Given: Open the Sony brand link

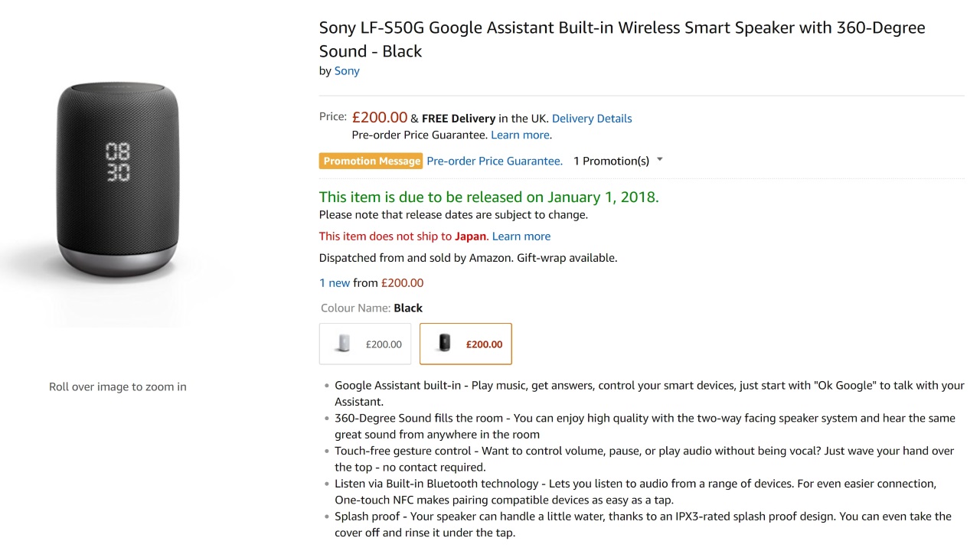Looking at the screenshot, I should click(x=347, y=71).
